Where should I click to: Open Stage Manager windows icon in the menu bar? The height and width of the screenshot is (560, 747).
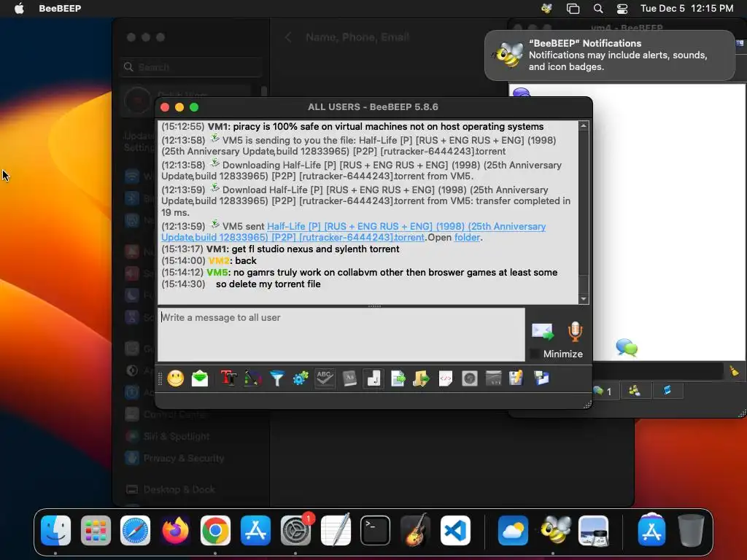tap(573, 8)
